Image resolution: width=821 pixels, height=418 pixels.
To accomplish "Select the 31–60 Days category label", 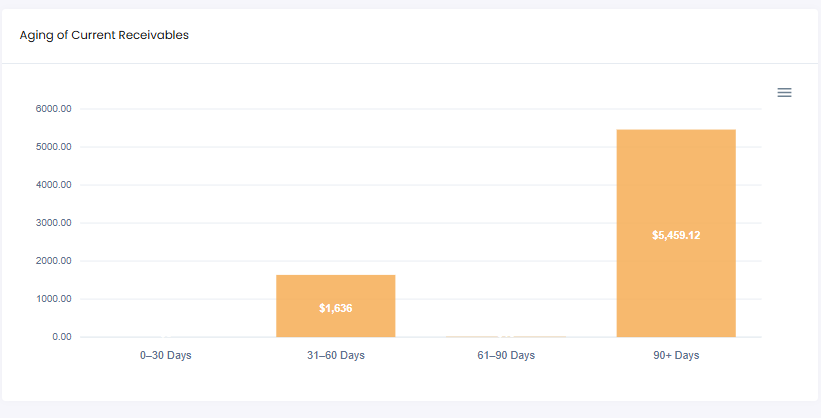I will (x=335, y=355).
